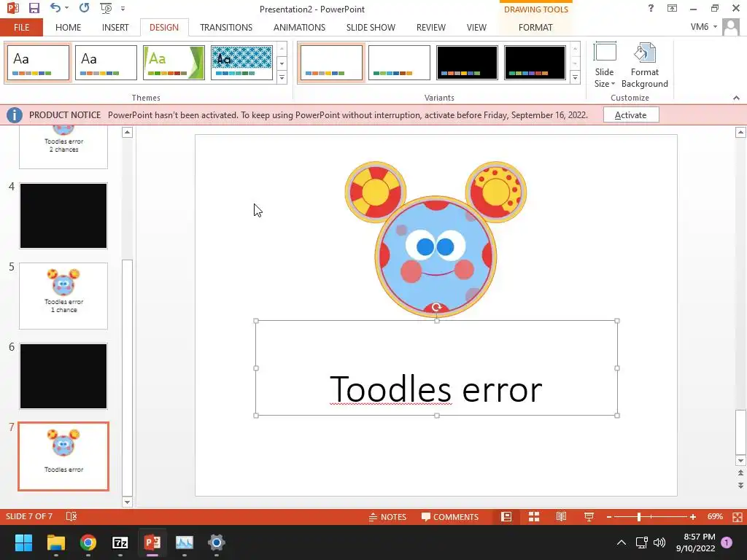Open the REVIEW tab
747x560 pixels.
point(430,27)
